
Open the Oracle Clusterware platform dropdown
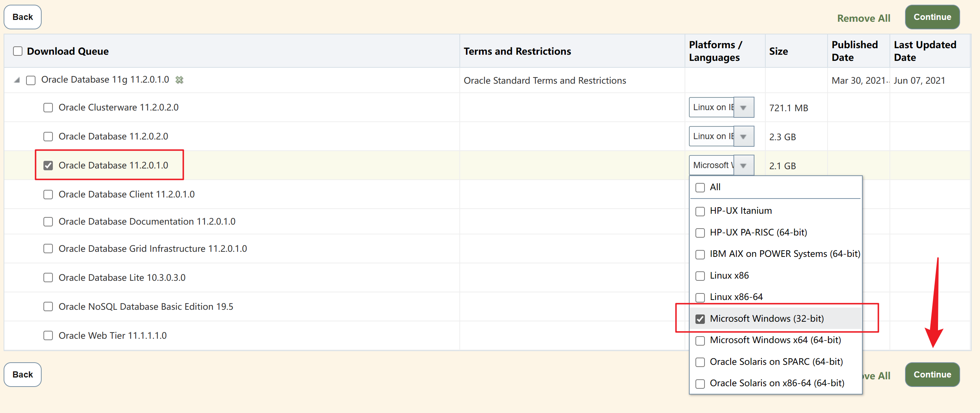[x=743, y=108]
